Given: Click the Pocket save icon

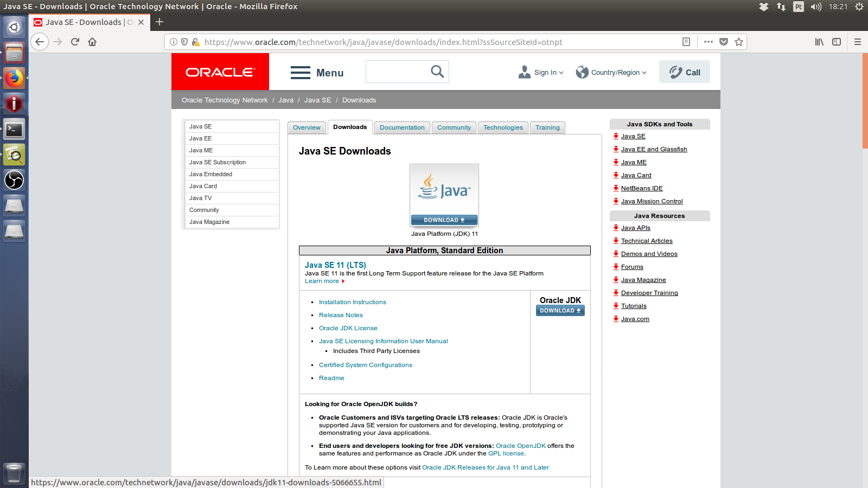Looking at the screenshot, I should 723,42.
